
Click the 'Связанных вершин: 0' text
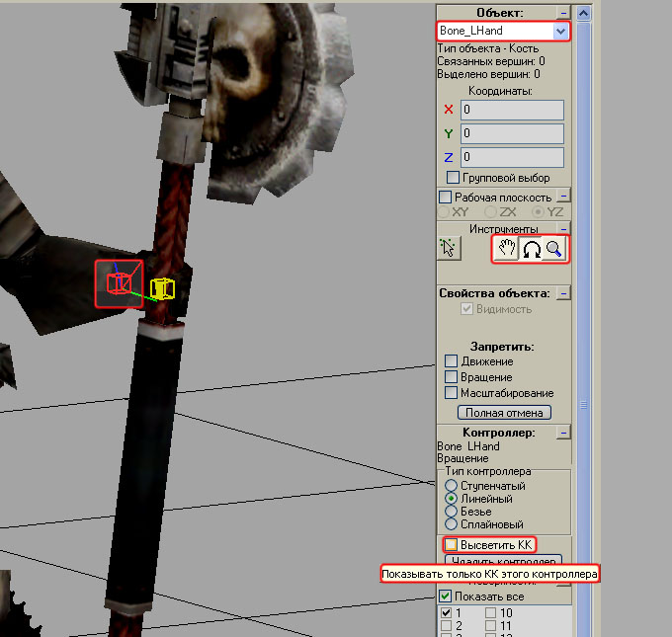click(491, 61)
